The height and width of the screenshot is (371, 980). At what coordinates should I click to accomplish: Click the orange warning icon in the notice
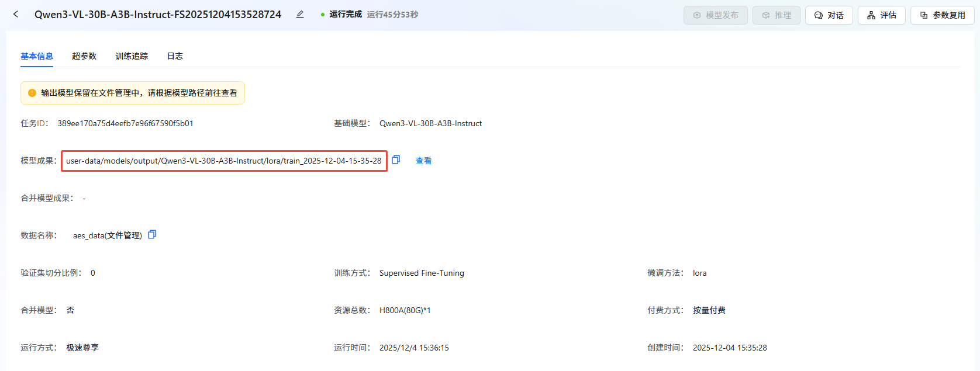(x=32, y=93)
